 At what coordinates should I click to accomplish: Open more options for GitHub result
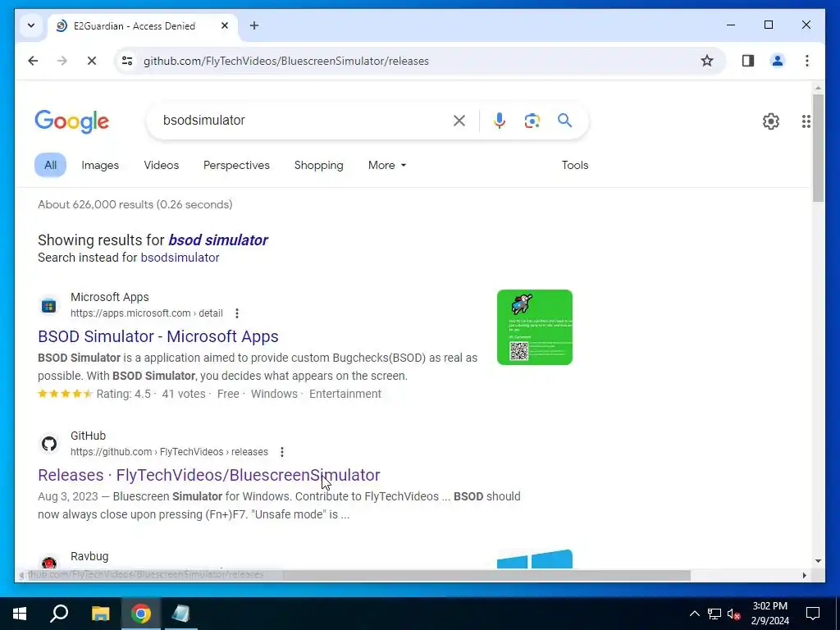[x=282, y=452]
